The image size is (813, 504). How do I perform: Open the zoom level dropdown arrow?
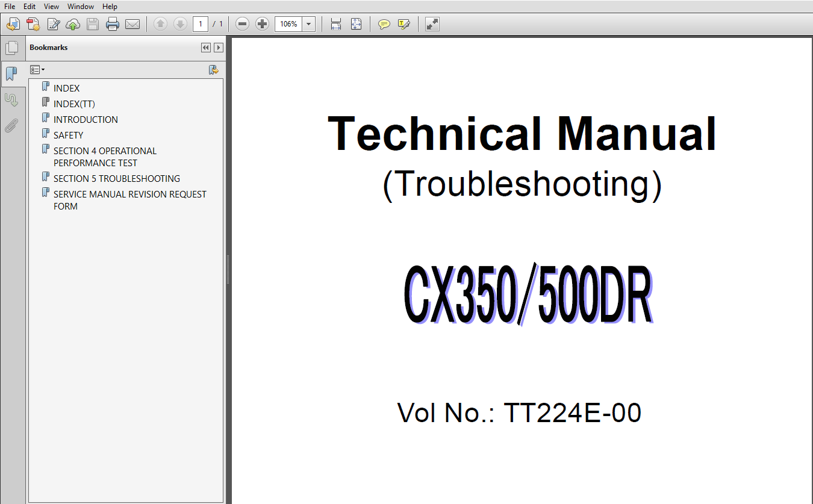[x=309, y=24]
